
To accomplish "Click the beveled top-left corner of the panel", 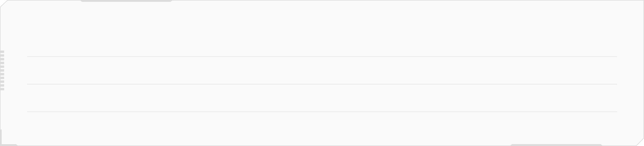I will click(x=4, y=4).
